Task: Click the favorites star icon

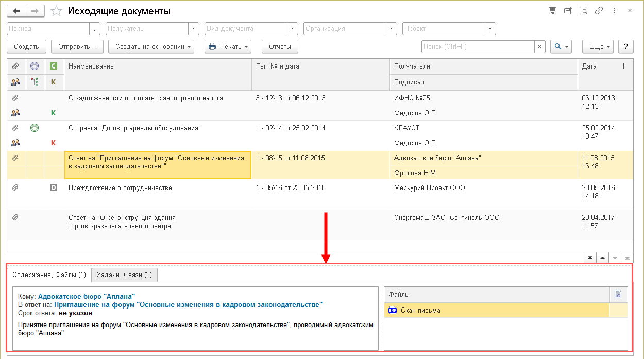Action: (57, 11)
